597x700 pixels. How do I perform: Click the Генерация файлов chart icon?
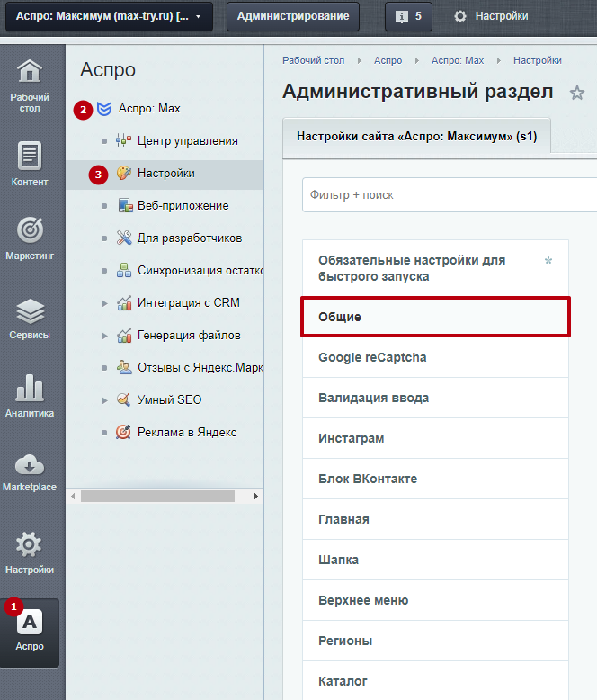124,335
